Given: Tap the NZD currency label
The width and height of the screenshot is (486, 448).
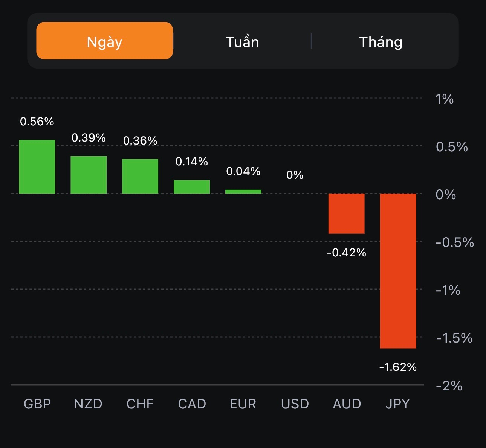Looking at the screenshot, I should [x=88, y=404].
